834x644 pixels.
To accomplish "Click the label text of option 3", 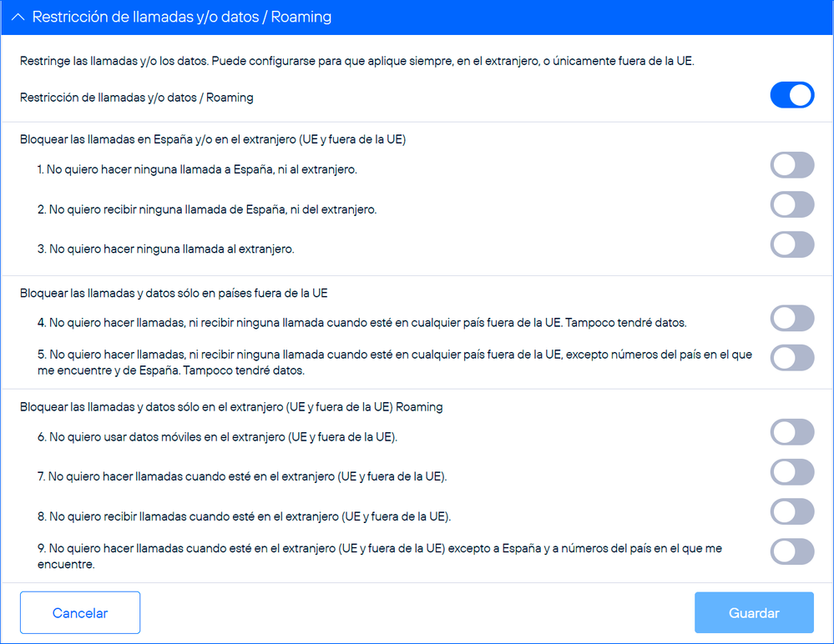I will click(165, 249).
